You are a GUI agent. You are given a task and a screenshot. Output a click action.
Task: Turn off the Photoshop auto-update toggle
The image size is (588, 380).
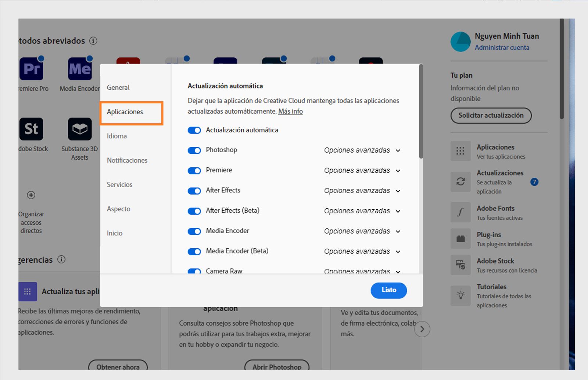[x=194, y=150]
